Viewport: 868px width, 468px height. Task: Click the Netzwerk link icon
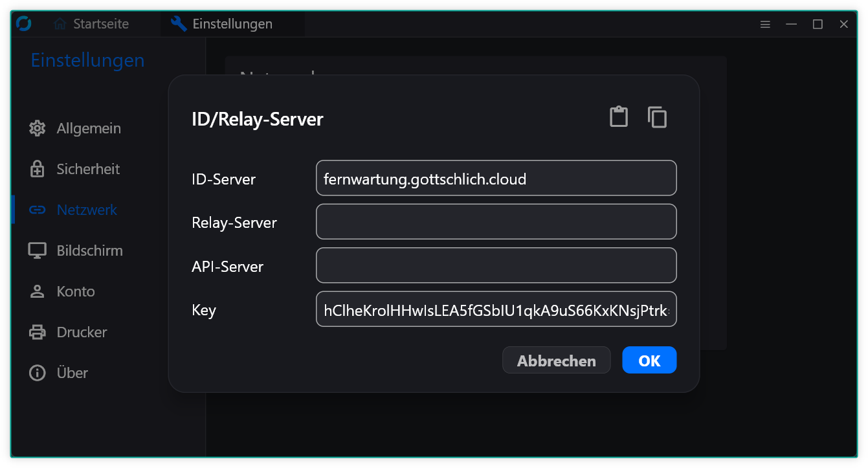[x=38, y=210]
